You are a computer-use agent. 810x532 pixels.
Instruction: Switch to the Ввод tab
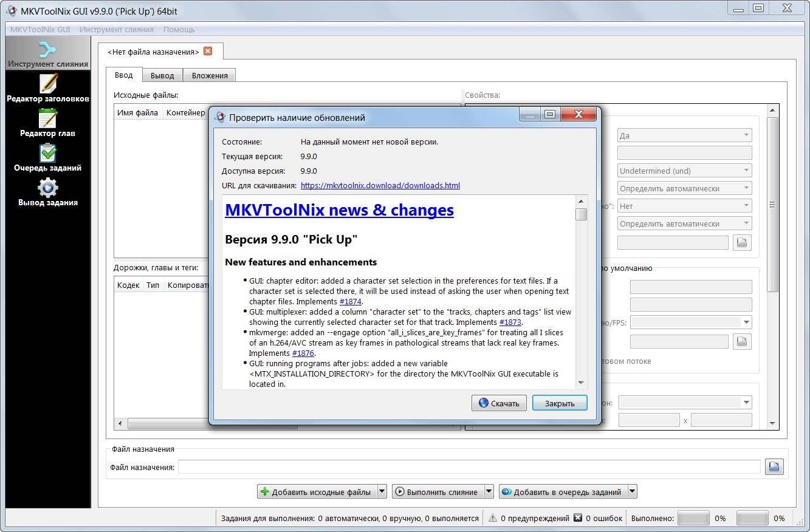click(123, 75)
